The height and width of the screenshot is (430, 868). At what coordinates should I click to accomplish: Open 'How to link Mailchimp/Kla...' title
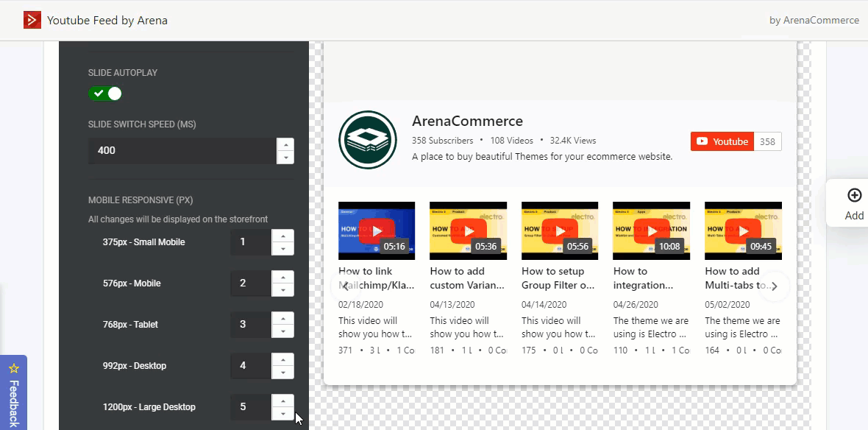coord(377,278)
